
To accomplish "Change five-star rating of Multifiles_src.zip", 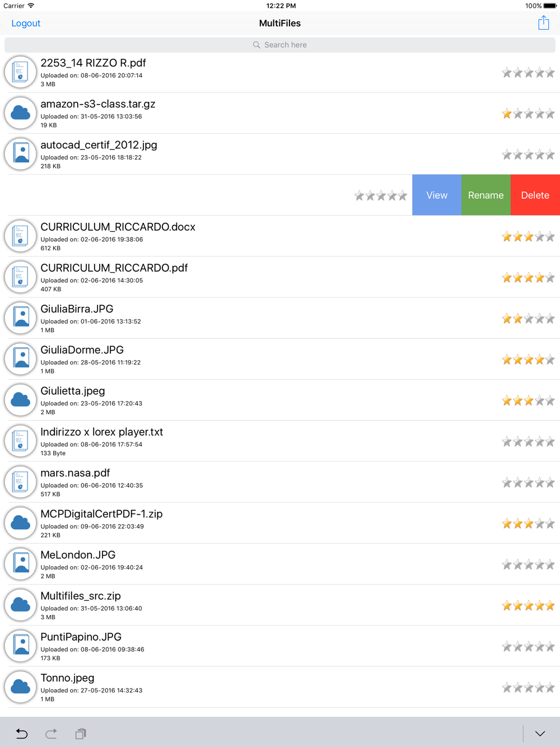I will [528, 605].
